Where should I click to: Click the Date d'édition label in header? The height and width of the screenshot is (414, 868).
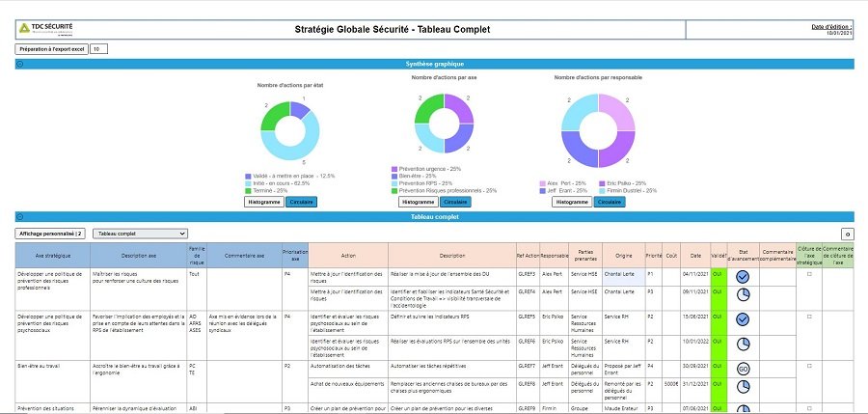(x=831, y=27)
